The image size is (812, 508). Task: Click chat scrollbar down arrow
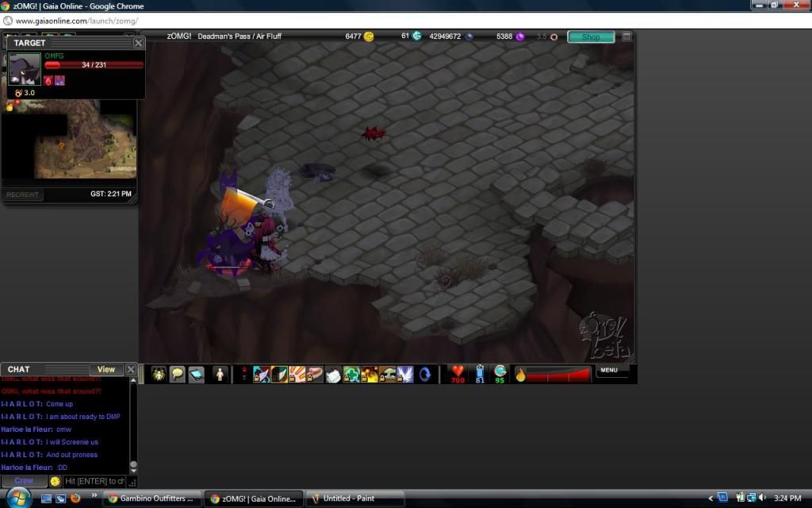(x=133, y=470)
